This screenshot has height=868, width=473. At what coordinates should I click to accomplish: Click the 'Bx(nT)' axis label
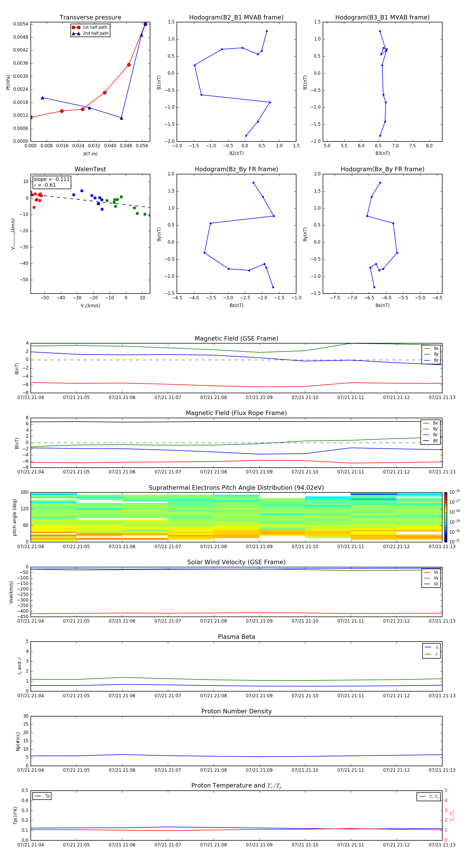coord(382,305)
